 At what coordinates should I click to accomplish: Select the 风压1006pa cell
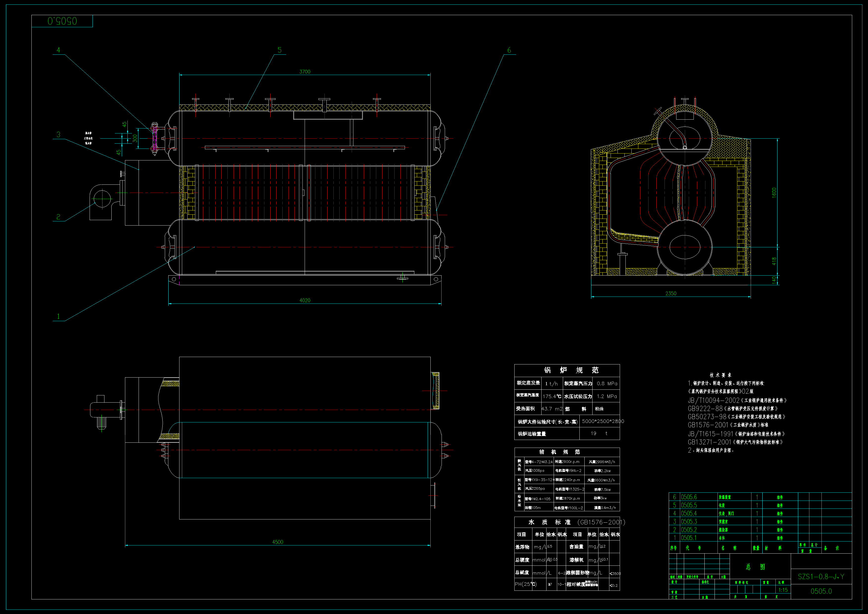pos(535,471)
